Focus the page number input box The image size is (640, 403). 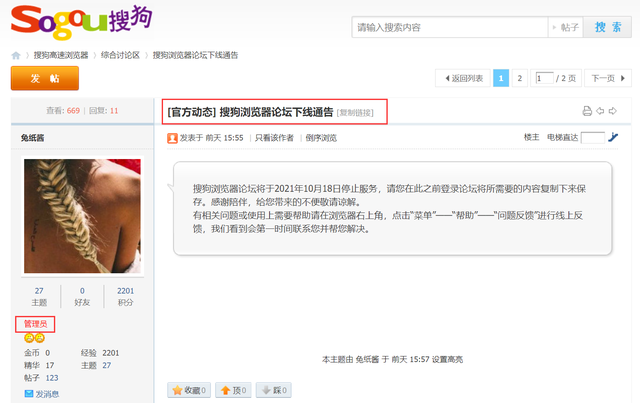[545, 78]
